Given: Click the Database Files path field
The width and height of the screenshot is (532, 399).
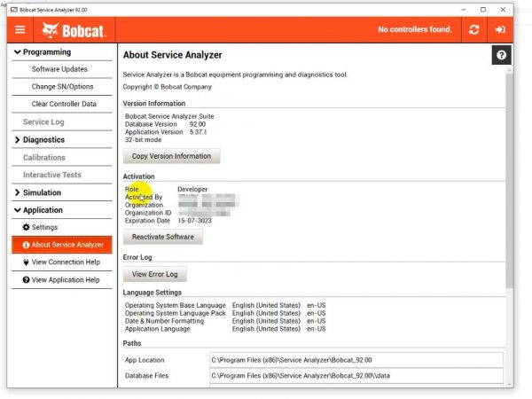Looking at the screenshot, I should click(356, 376).
